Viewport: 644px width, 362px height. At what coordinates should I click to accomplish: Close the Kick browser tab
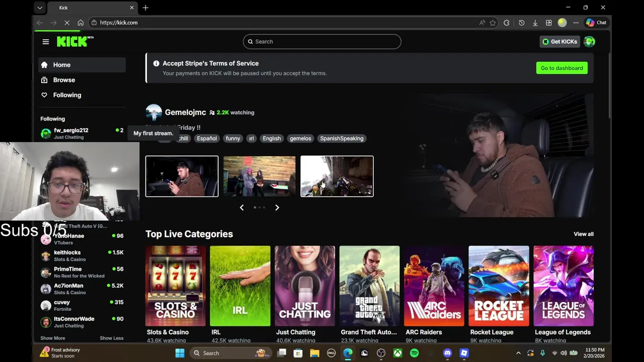tap(132, 8)
